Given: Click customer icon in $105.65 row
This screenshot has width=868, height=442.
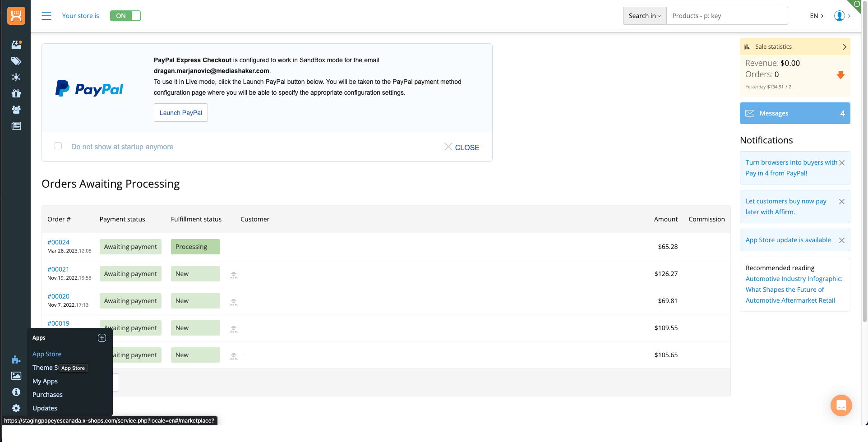Looking at the screenshot, I should click(x=234, y=356).
